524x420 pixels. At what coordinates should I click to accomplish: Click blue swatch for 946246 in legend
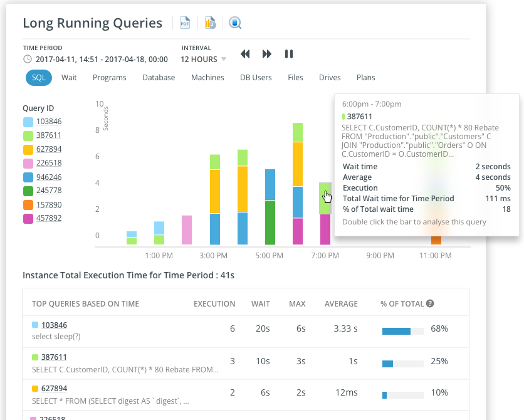click(x=28, y=177)
